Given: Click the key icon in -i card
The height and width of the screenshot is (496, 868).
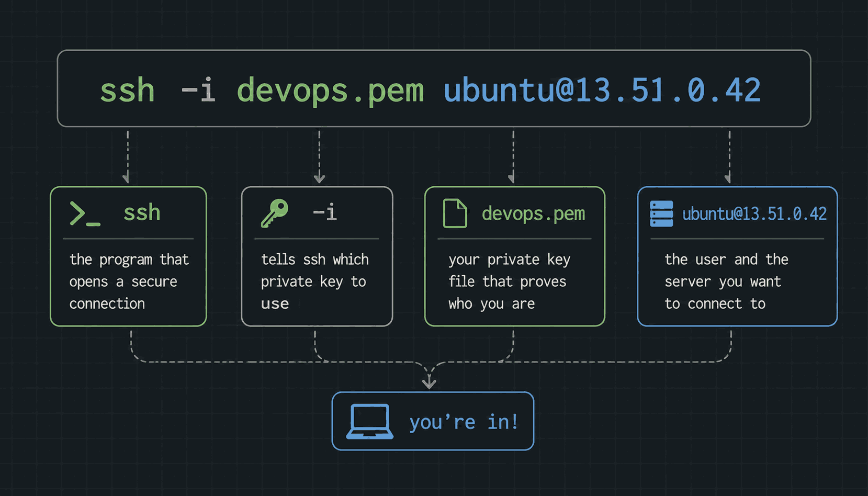Looking at the screenshot, I should (275, 213).
